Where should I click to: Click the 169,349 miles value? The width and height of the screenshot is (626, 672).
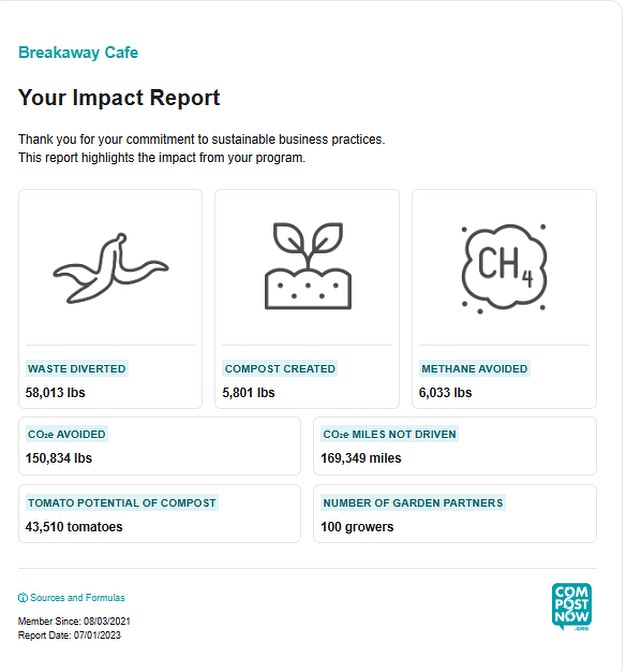pyautogui.click(x=361, y=459)
